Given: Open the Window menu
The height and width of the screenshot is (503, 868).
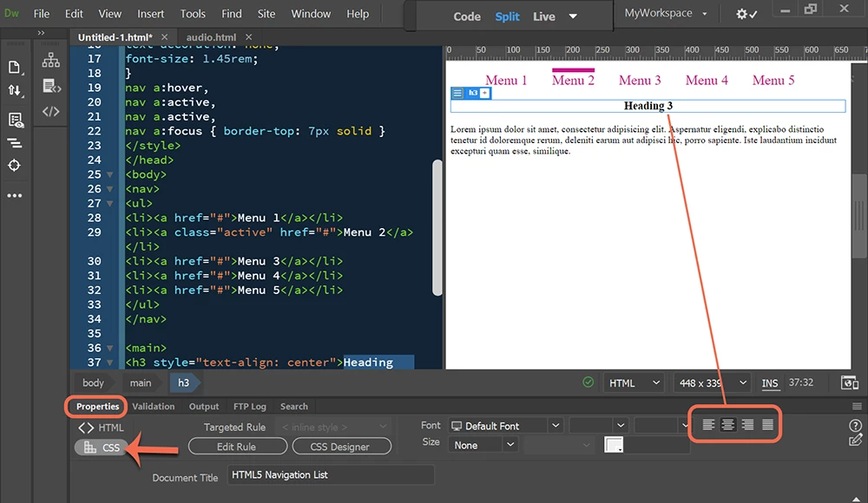Looking at the screenshot, I should [311, 14].
